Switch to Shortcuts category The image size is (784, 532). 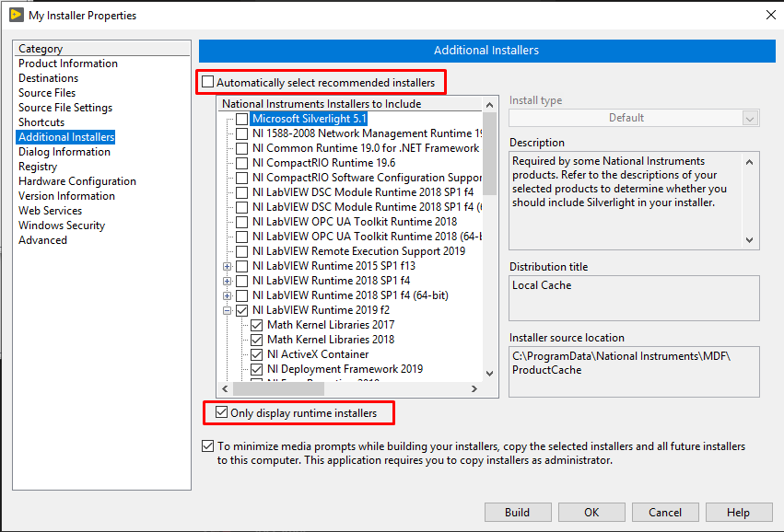point(41,121)
